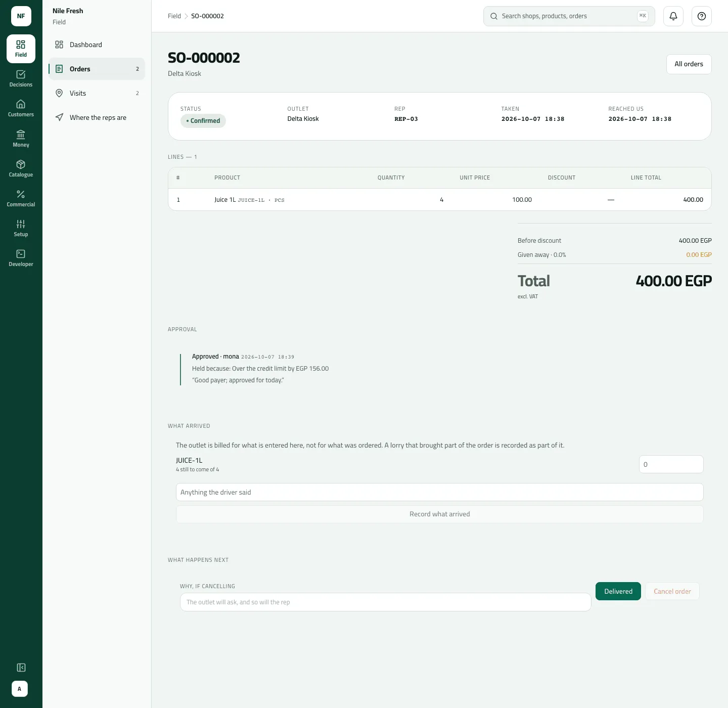This screenshot has height=708, width=728.
Task: Open the Money module
Action: pyautogui.click(x=21, y=139)
